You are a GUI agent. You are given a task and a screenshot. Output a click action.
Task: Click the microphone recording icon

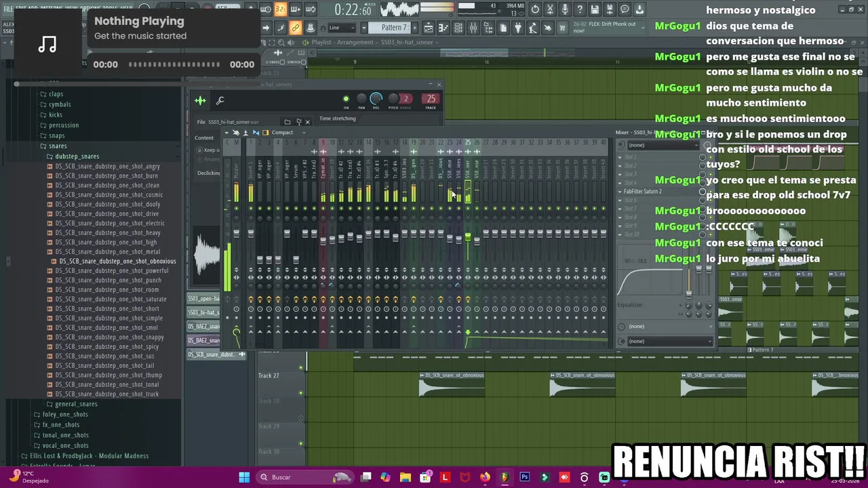pyautogui.click(x=564, y=9)
